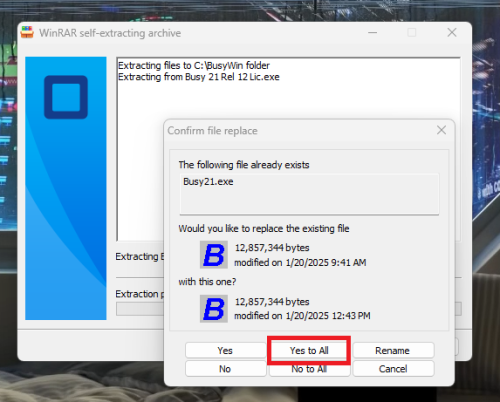Click WinRAR archive icon in title bar
The height and width of the screenshot is (402, 500).
pos(27,33)
